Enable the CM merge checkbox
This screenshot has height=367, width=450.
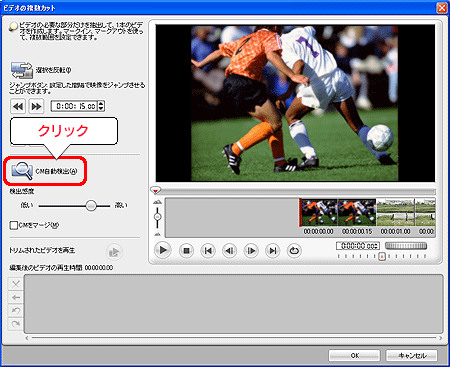point(14,225)
